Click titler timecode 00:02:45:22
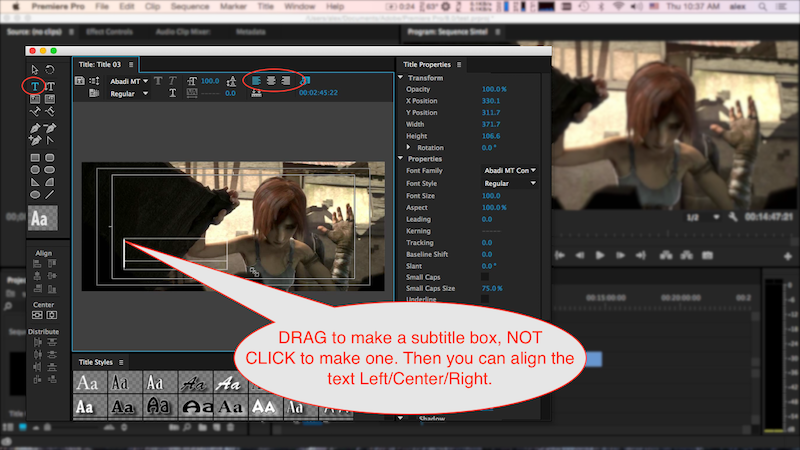Image resolution: width=800 pixels, height=450 pixels. (318, 93)
